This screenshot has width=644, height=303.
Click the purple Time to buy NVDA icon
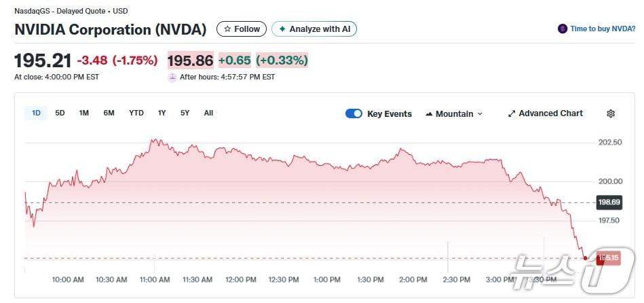(563, 29)
